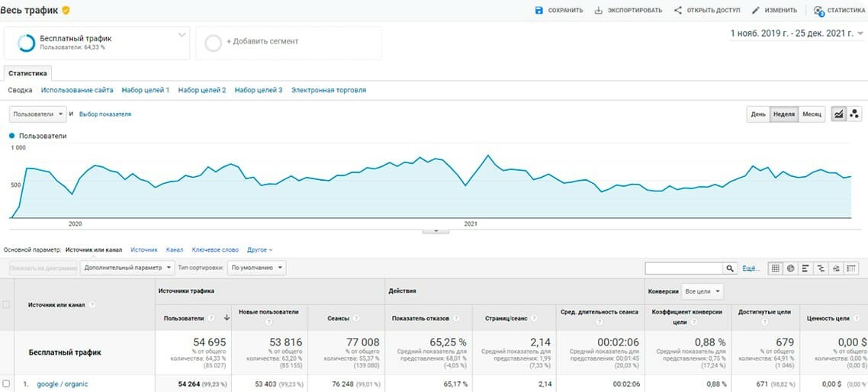Open the google / organic source link

pos(63,384)
